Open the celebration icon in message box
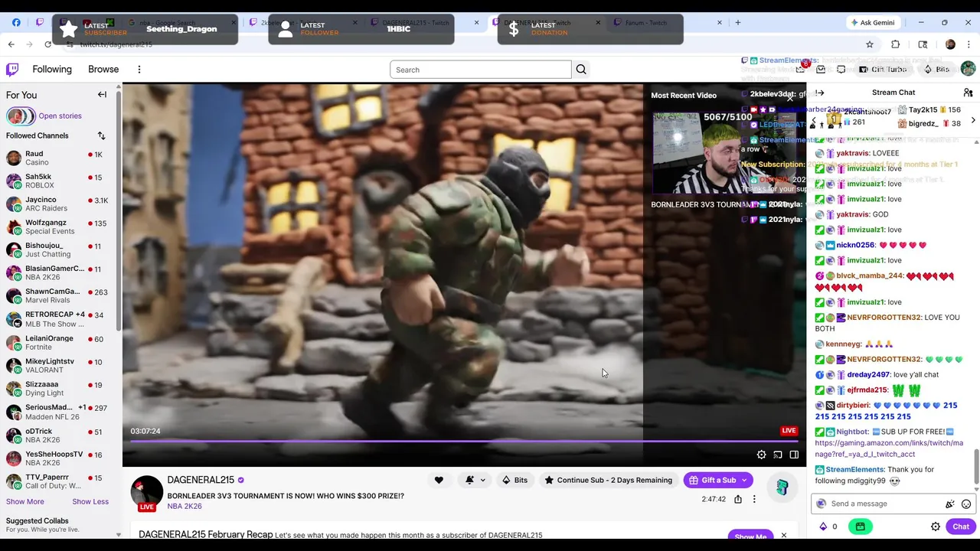The image size is (980, 551). 950,504
